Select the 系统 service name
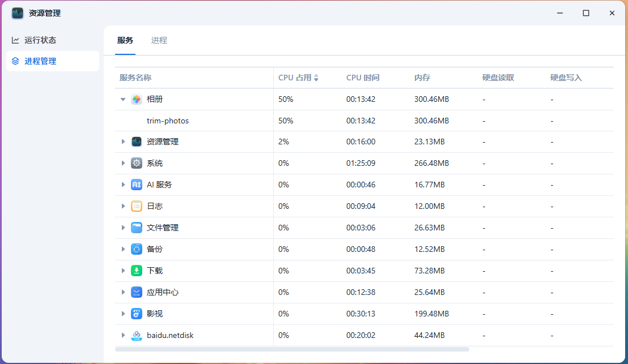Screen dimensions: 628x364 [155, 163]
